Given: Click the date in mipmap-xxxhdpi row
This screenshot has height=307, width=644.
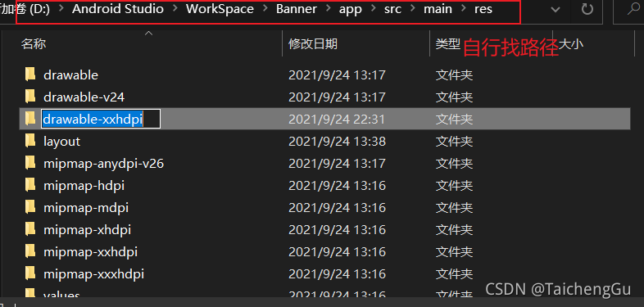Looking at the screenshot, I should point(337,273).
